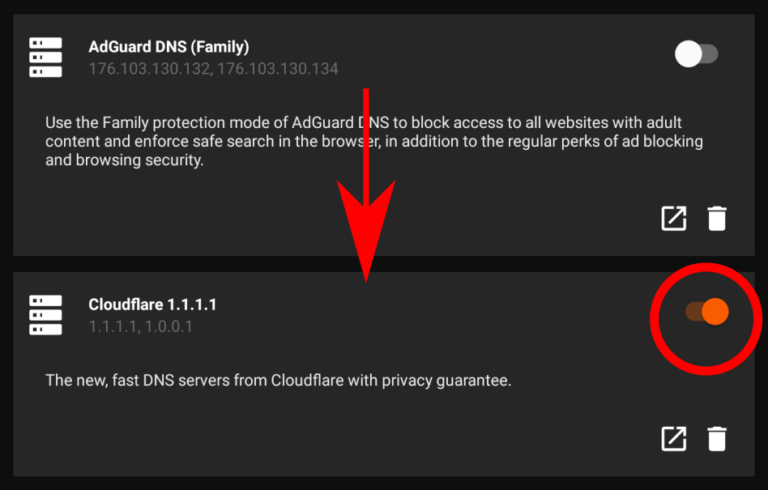768x490 pixels.
Task: Click the white knob of the AdGuard switch
Action: click(x=689, y=54)
